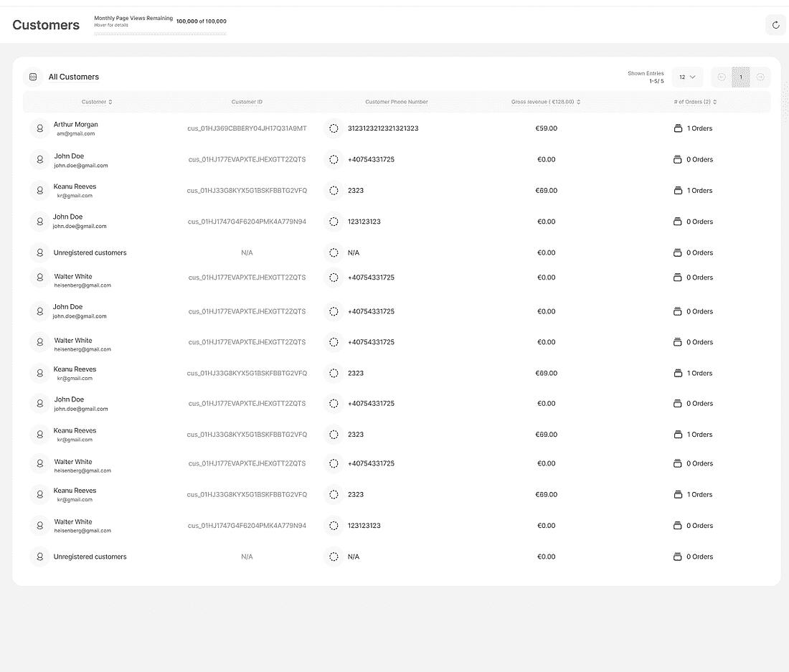Select customer ID in John Doe's 123123123 row

[x=247, y=222]
